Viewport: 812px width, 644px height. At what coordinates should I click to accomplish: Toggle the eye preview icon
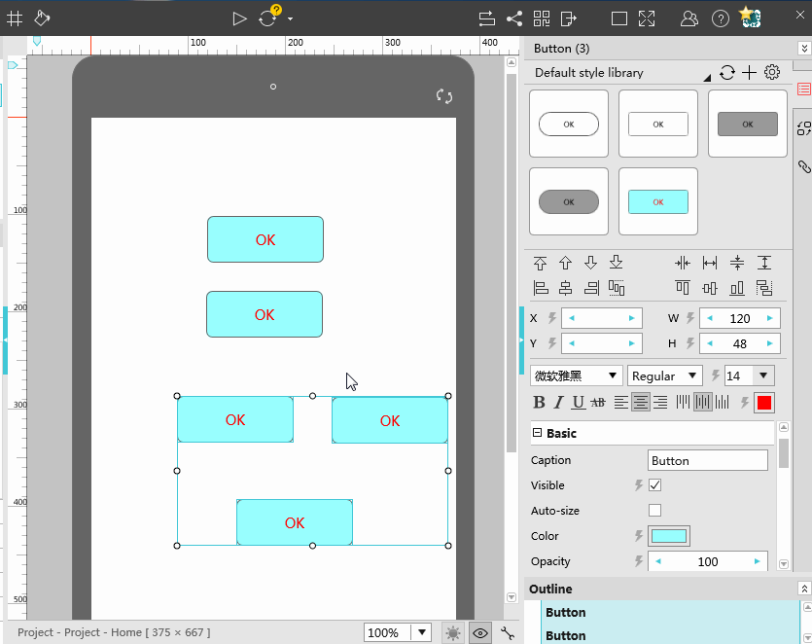[480, 632]
